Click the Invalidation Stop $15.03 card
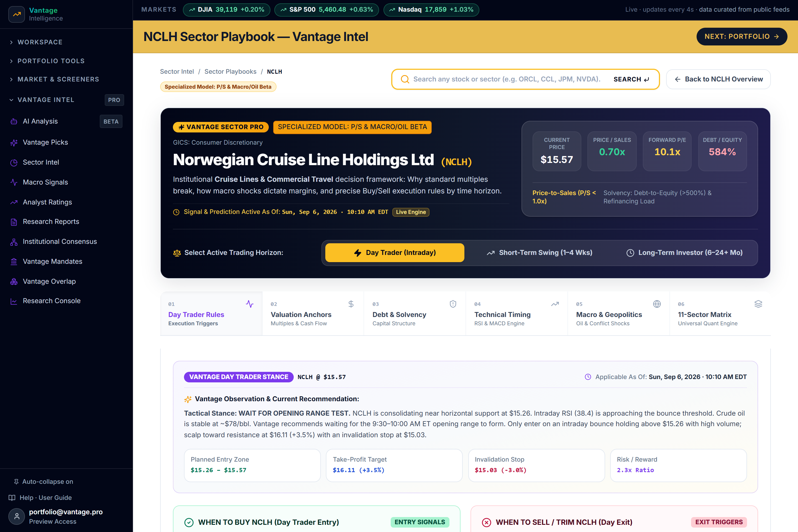798x532 pixels. click(x=536, y=465)
